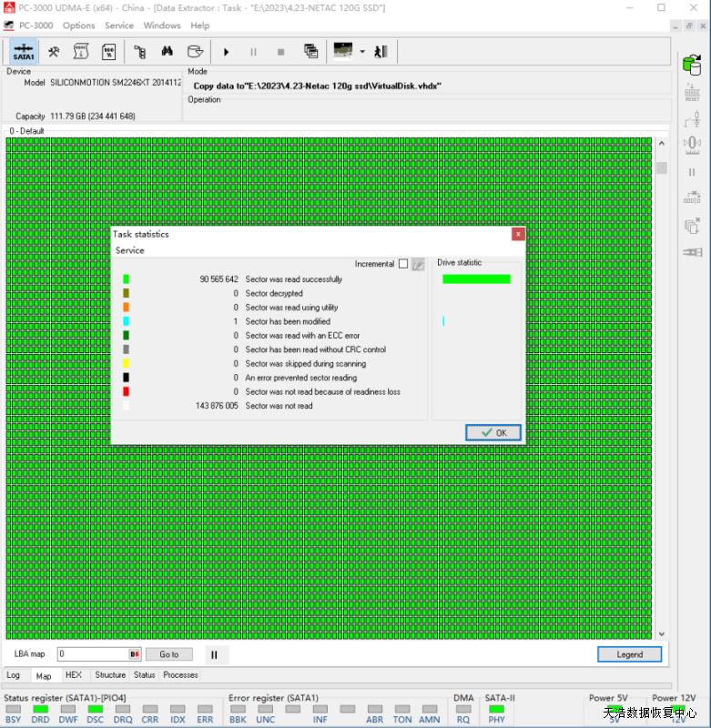
Task: Click the edit icon beside Incremental checkbox
Action: pos(418,264)
